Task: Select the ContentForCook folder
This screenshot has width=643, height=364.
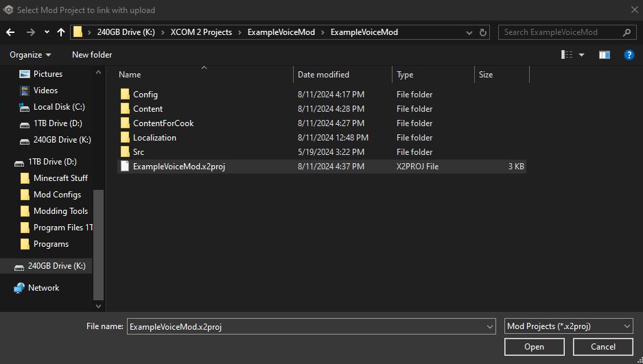Action: [x=163, y=123]
